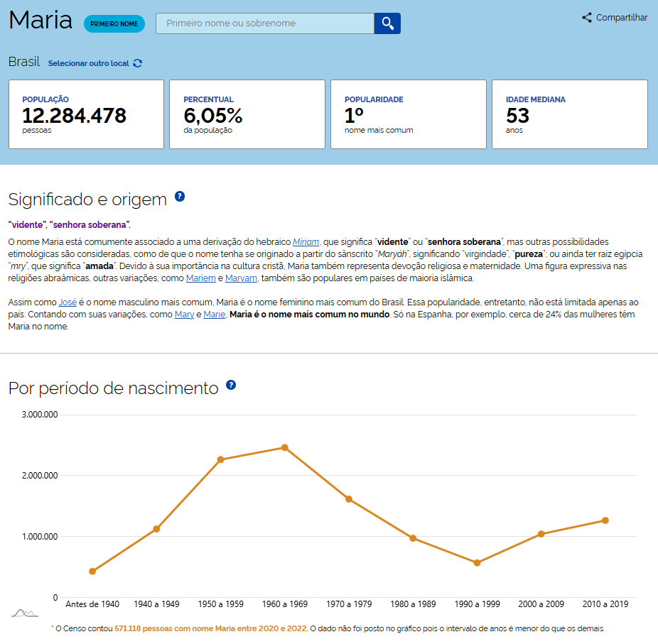
Task: Select the 1960 a 1969 peak data point
Action: [284, 447]
